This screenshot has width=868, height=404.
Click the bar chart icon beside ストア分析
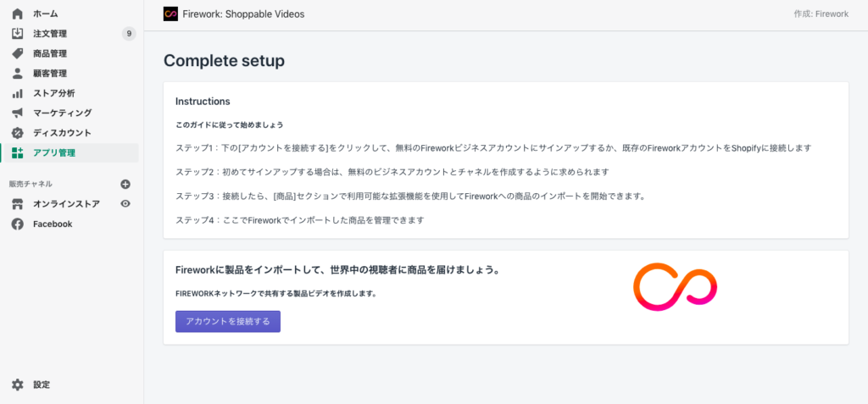[x=18, y=93]
